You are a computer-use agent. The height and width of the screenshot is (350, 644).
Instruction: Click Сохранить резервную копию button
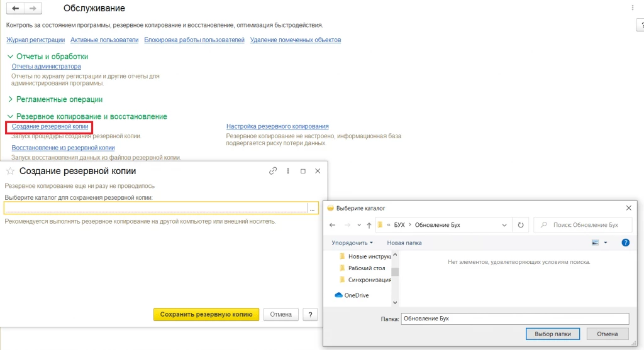pos(206,314)
